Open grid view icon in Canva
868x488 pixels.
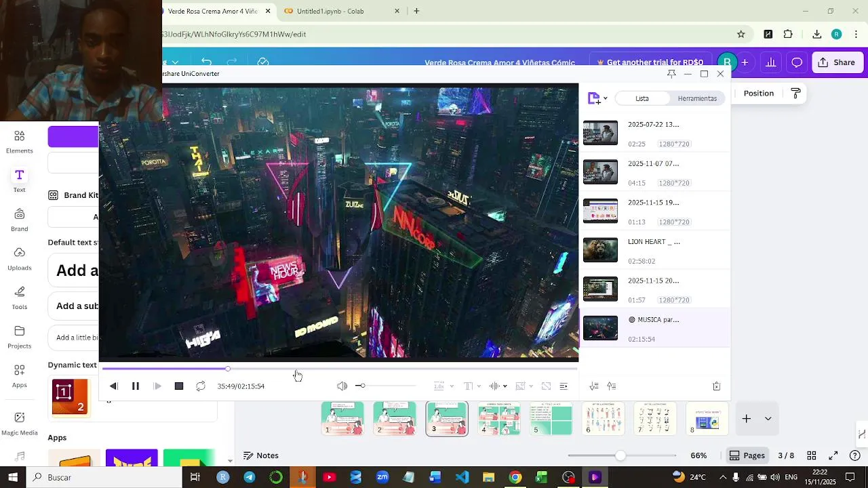click(811, 456)
